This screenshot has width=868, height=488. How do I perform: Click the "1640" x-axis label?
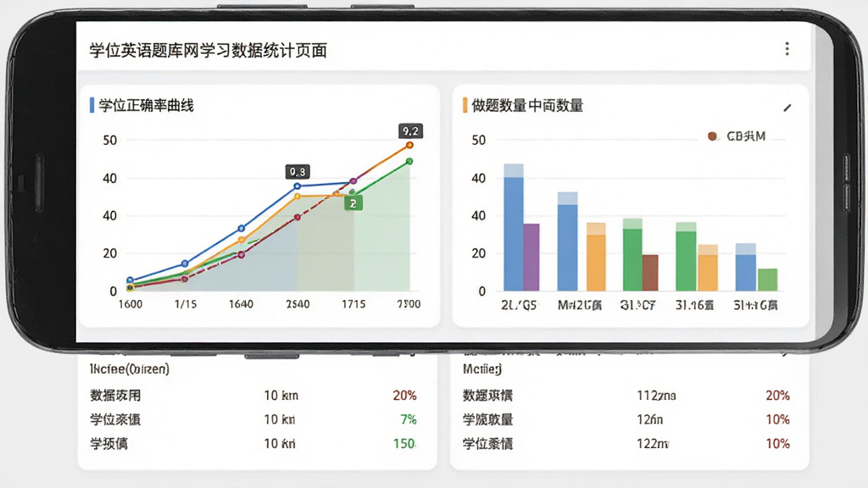click(242, 304)
